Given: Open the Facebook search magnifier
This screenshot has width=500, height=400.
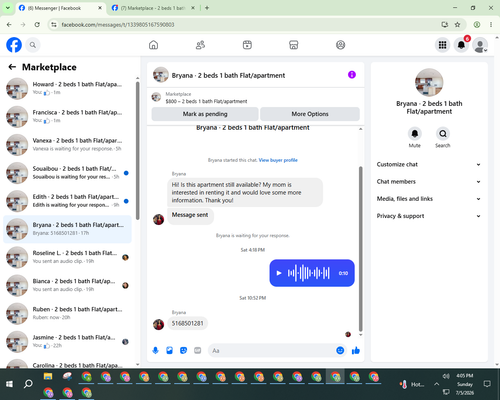Looking at the screenshot, I should point(33,45).
